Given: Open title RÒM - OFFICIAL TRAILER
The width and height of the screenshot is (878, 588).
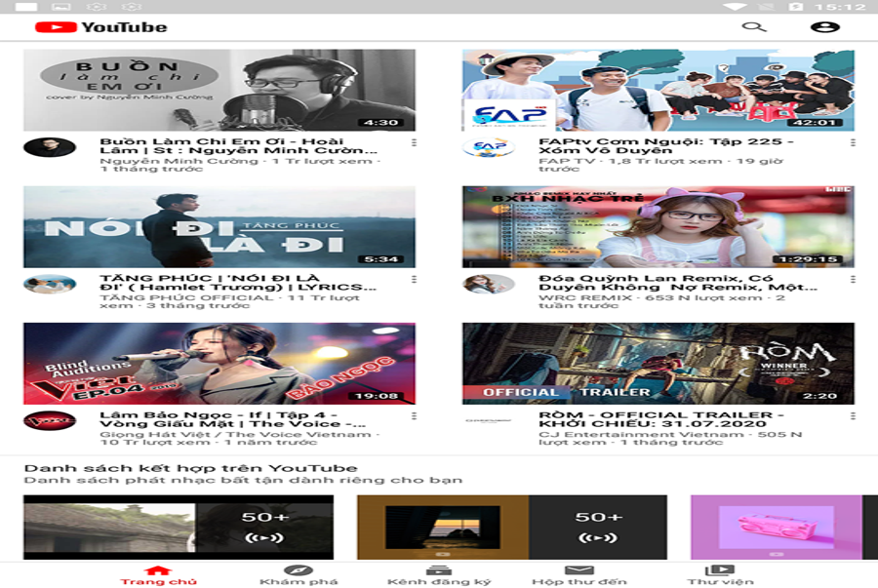Looking at the screenshot, I should pyautogui.click(x=661, y=418).
